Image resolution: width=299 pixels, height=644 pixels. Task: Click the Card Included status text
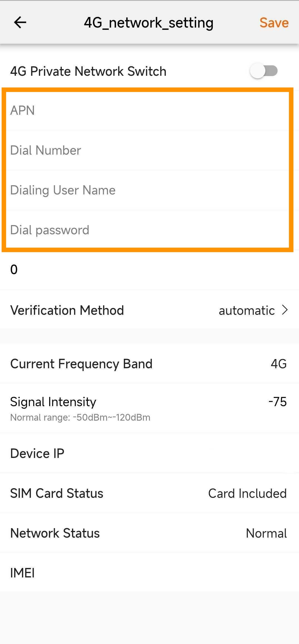point(247,494)
